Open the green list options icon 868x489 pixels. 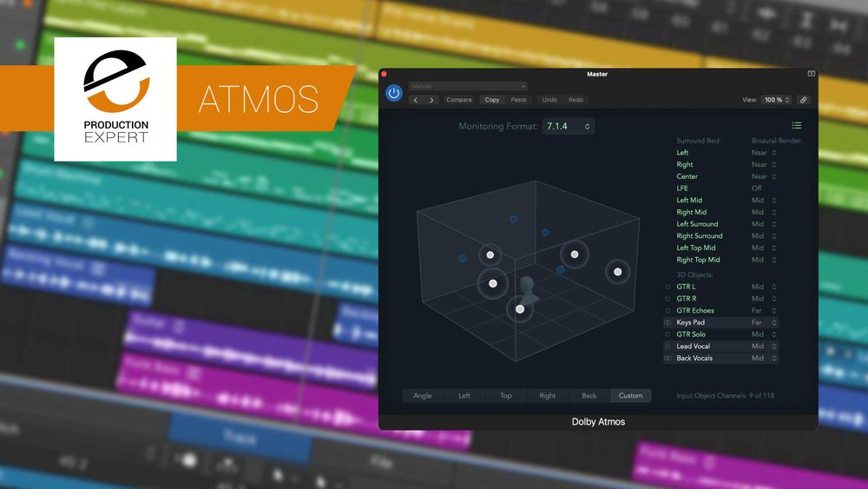point(797,126)
